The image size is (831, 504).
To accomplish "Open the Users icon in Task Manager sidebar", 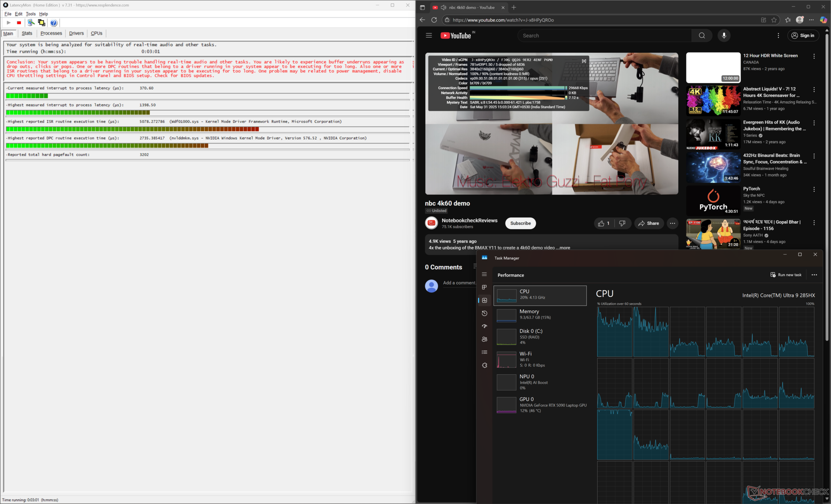I will coord(484,339).
